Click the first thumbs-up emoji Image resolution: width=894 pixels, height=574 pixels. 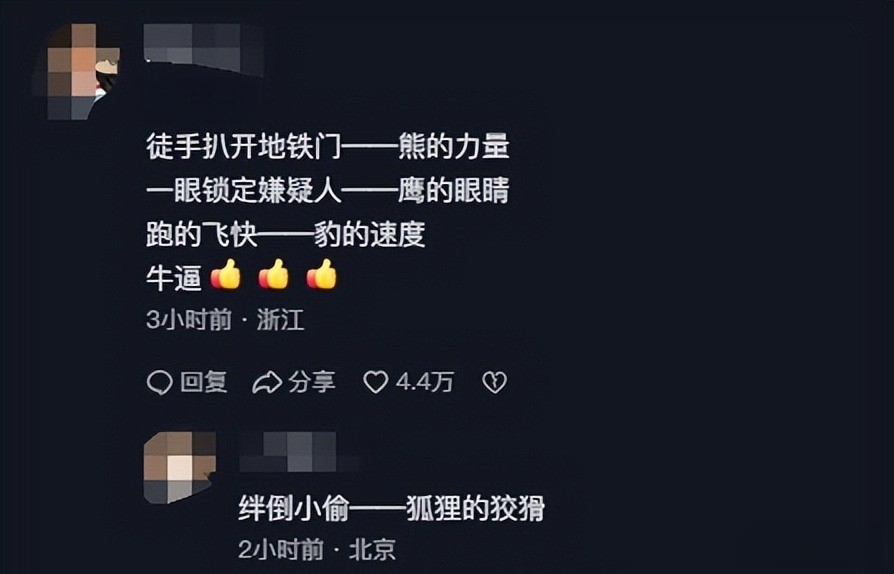226,275
